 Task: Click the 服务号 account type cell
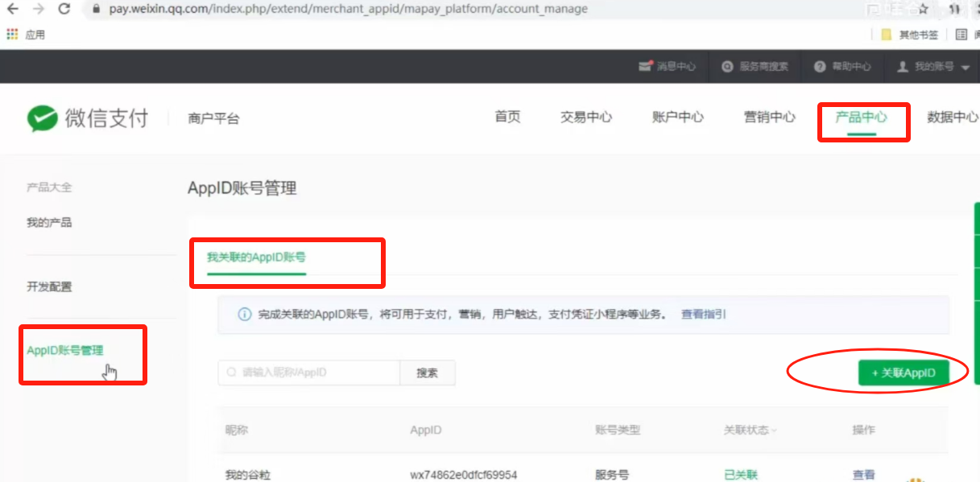(612, 475)
